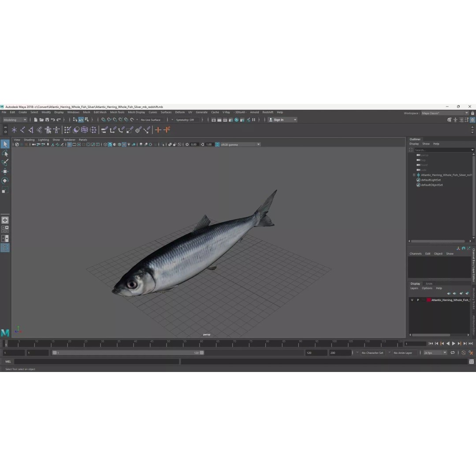Image resolution: width=476 pixels, height=476 pixels.
Task: Go to start of playback range
Action: pos(431,343)
